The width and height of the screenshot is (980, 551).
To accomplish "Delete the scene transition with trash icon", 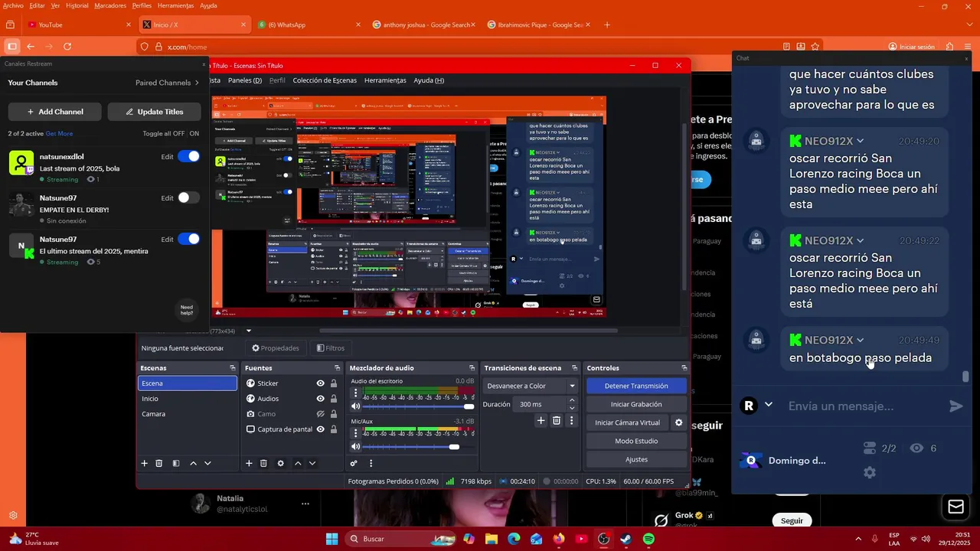I will pos(557,420).
